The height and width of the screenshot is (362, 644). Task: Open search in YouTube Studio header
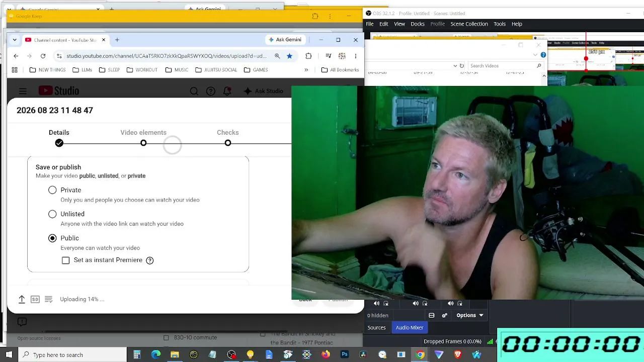pos(194,91)
